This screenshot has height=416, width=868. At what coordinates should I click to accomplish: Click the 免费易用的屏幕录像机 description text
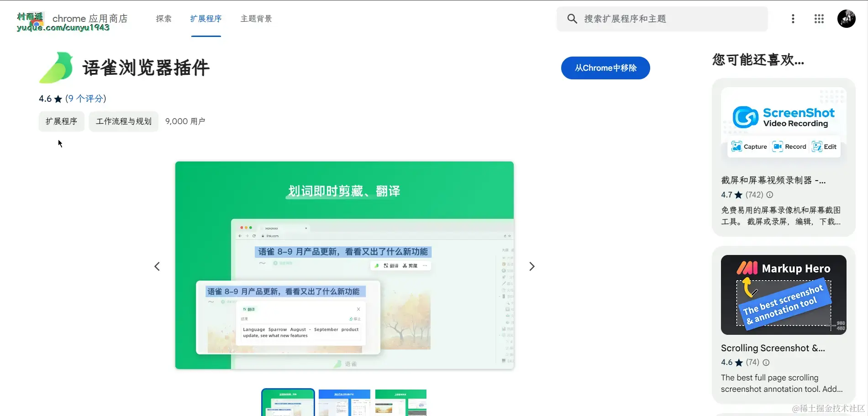pyautogui.click(x=781, y=216)
